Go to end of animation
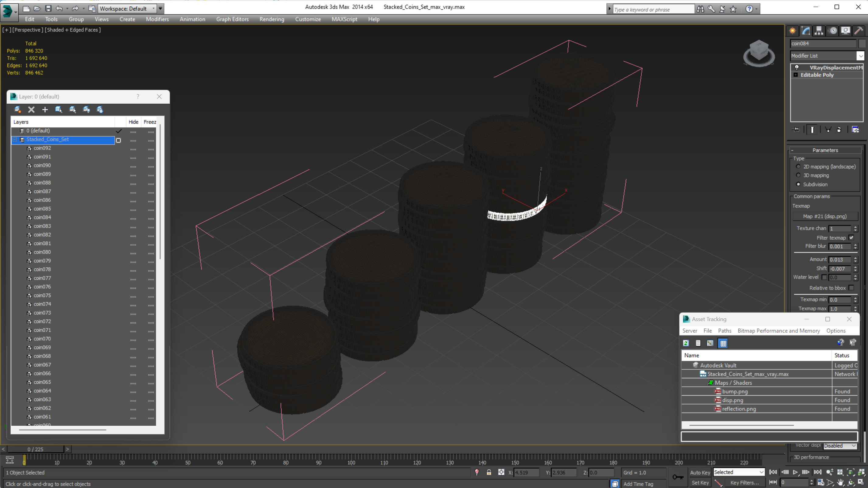Screen dimensions: 868x488 pyautogui.click(x=818, y=472)
